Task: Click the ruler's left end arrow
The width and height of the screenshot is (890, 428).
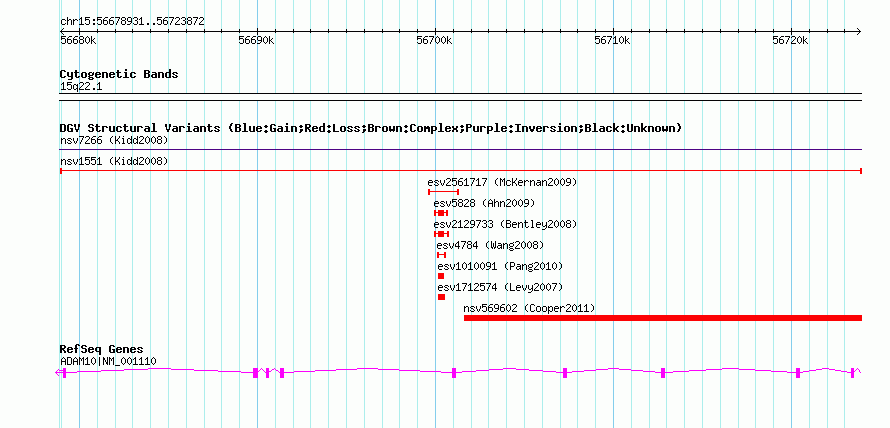Action: 62,32
